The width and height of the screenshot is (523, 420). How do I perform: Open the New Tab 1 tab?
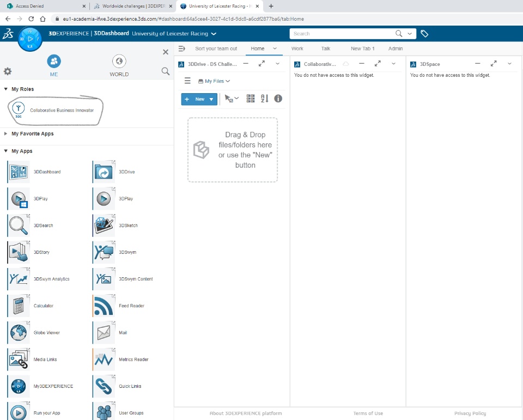pyautogui.click(x=363, y=48)
